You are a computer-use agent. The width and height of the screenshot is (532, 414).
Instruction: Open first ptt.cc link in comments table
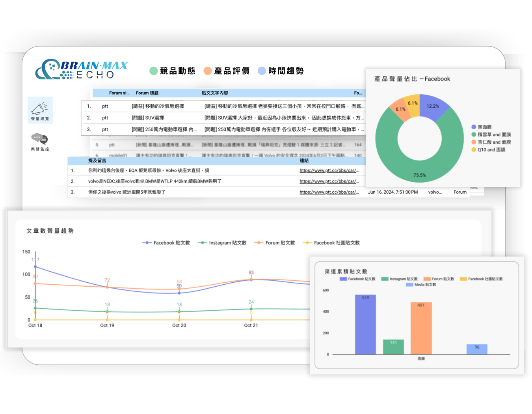(x=329, y=171)
